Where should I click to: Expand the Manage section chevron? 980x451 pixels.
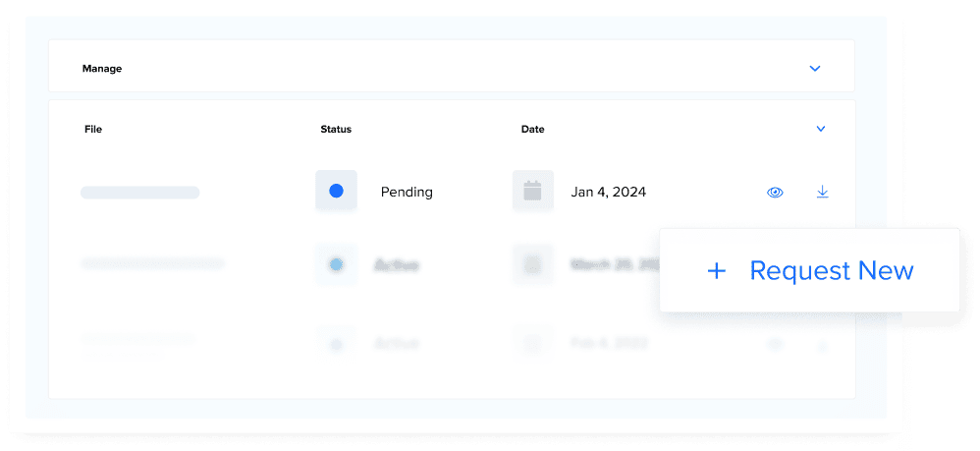tap(814, 69)
